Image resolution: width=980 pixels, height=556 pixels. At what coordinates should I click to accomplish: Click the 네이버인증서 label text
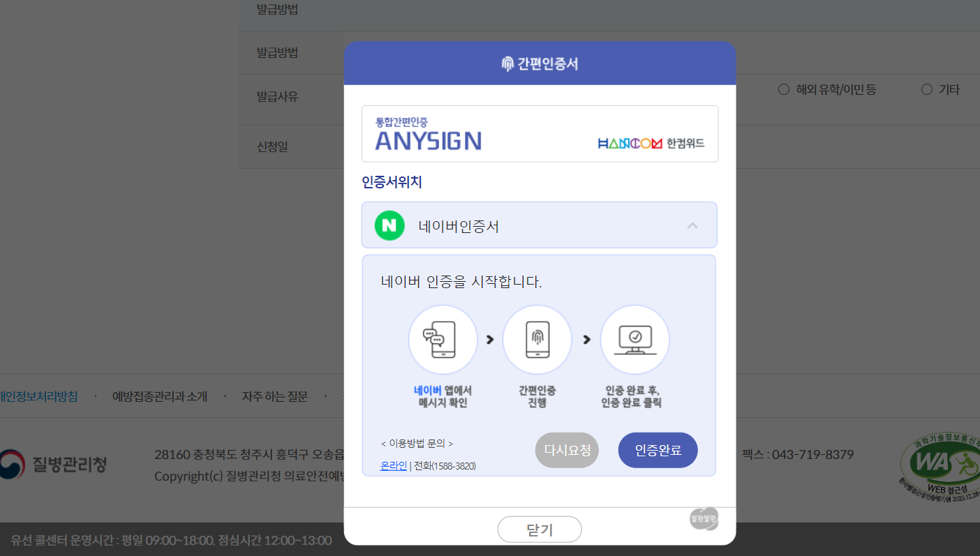459,226
